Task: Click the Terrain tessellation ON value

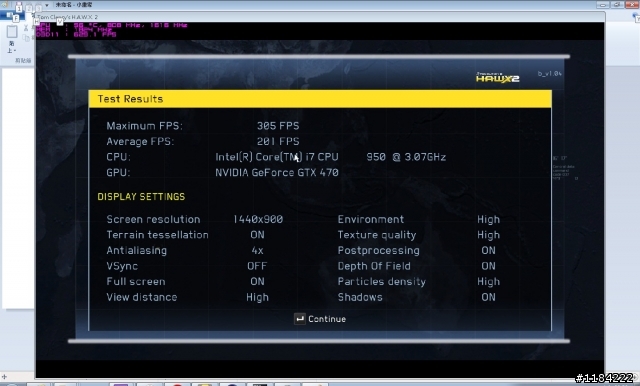Action: point(258,235)
